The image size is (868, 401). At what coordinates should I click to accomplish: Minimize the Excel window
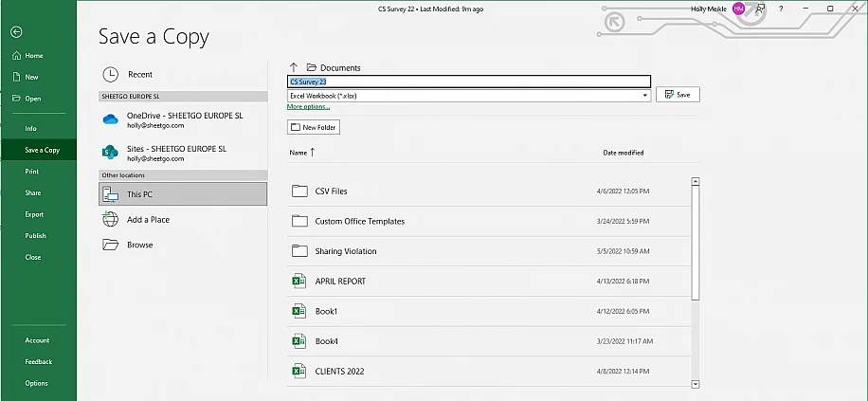(806, 9)
